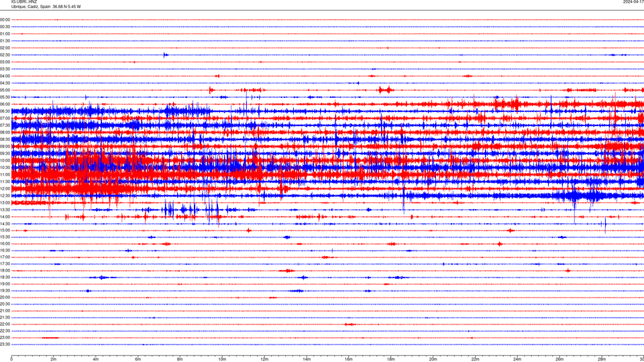Select the '05:30' time row label
The width and height of the screenshot is (644, 362).
(5, 97)
